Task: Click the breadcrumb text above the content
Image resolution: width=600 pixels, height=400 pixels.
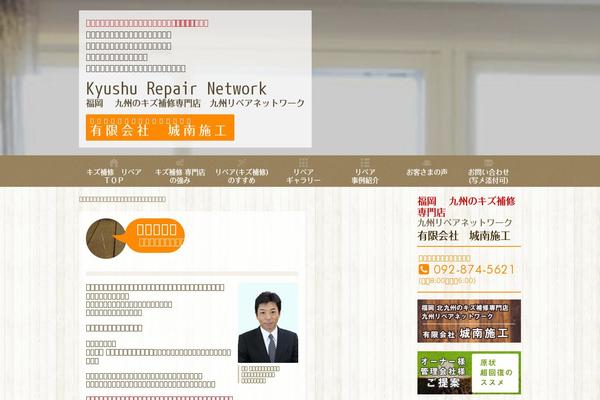Action: click(x=122, y=199)
